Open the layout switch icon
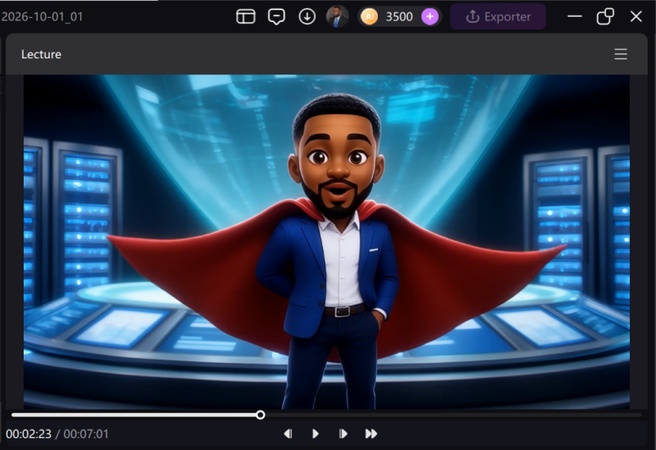Viewport: 656px width, 450px height. [246, 17]
